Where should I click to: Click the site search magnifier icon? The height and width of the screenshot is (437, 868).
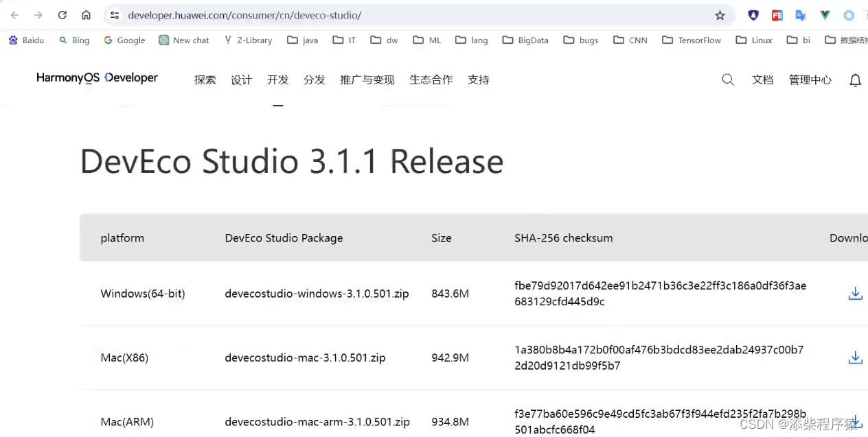click(728, 80)
